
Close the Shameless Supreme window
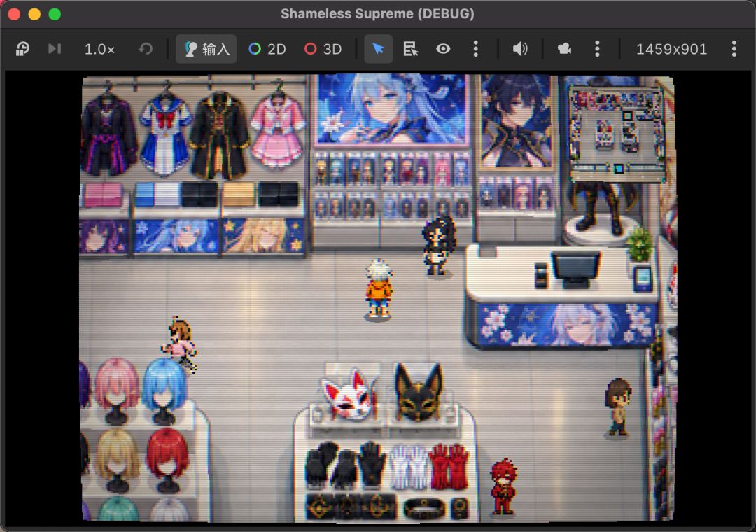point(14,14)
